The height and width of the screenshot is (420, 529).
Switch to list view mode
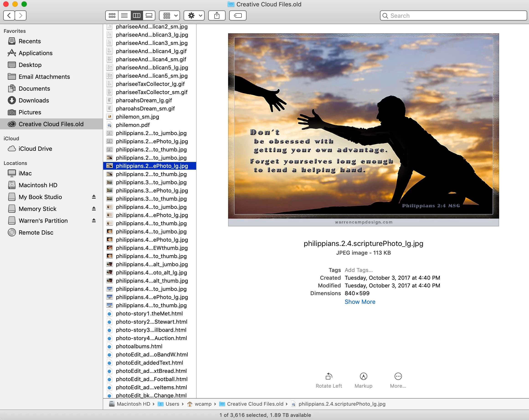124,16
